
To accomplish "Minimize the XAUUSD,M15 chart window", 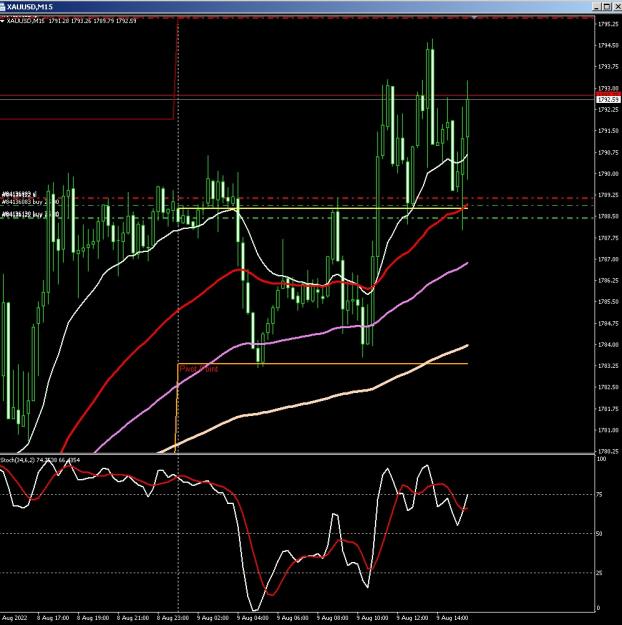I will tap(596, 6).
